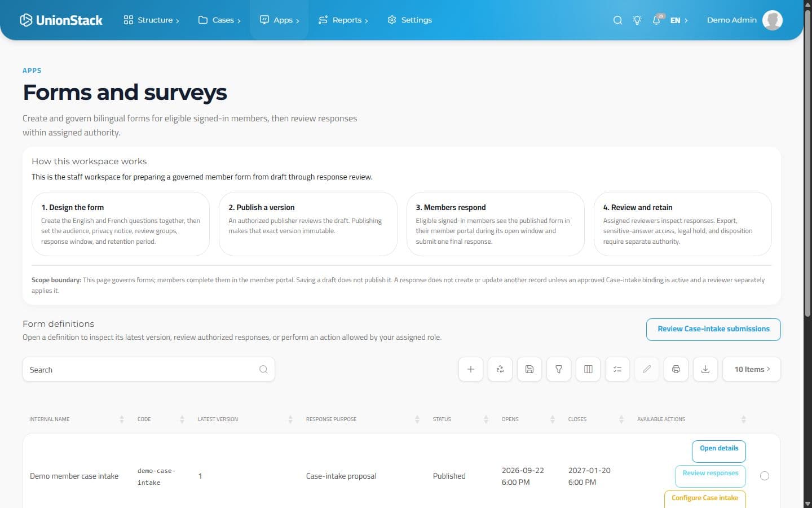812x508 pixels.
Task: Open notifications via the bell icon
Action: (x=657, y=20)
